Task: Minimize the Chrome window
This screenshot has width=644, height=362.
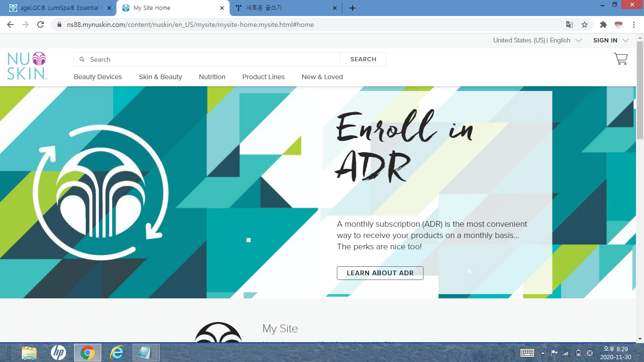Action: [603, 5]
